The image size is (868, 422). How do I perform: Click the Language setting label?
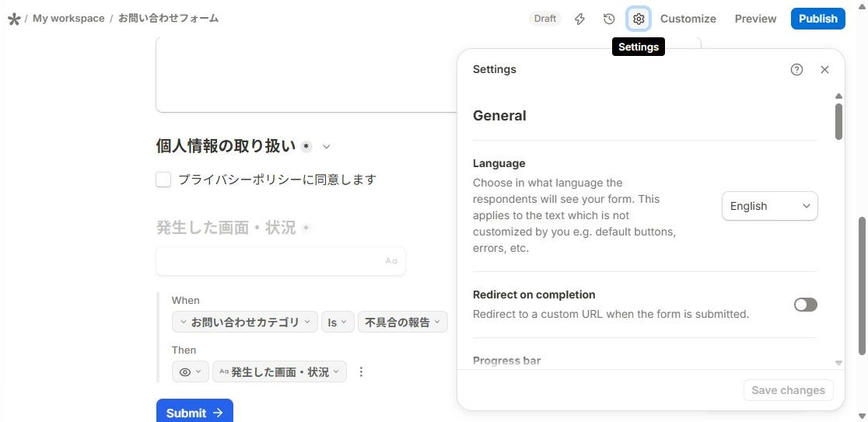[x=499, y=163]
